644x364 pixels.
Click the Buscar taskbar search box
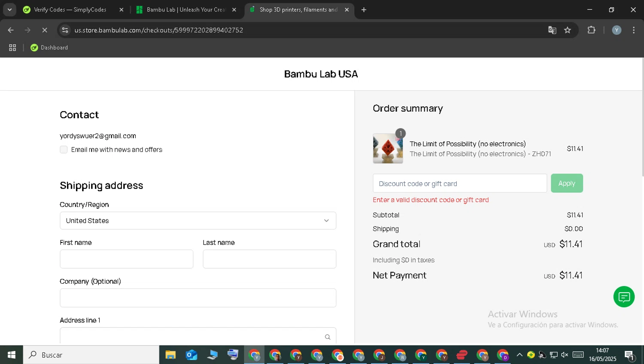91,355
